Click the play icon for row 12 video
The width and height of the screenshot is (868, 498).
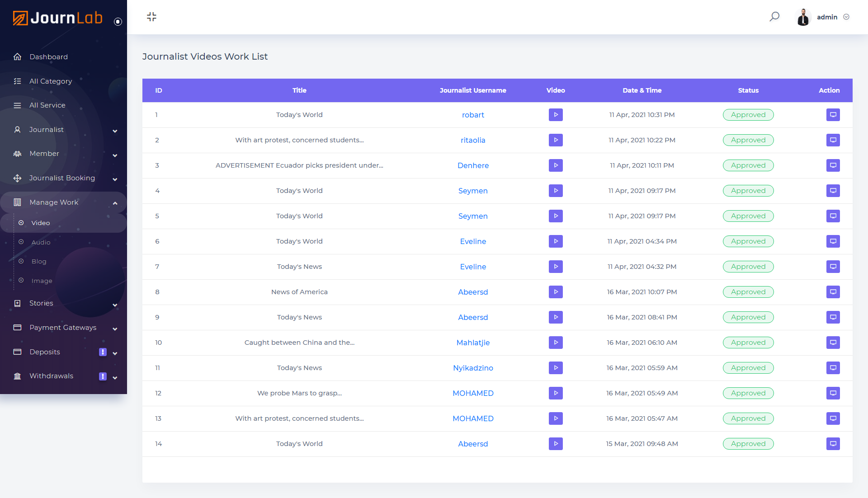pos(555,393)
